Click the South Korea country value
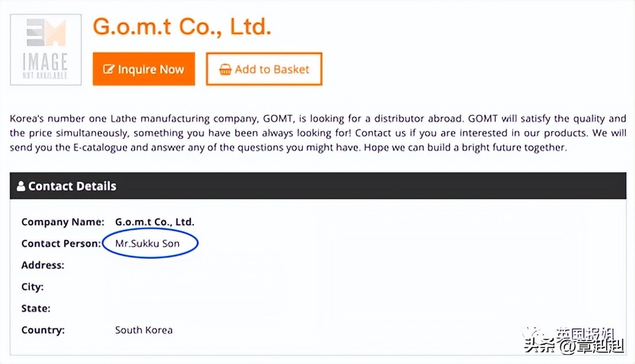Image resolution: width=635 pixels, height=364 pixels. 144,330
